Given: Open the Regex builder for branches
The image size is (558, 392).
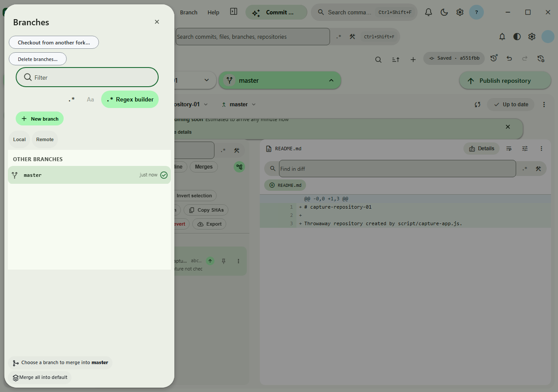Looking at the screenshot, I should coord(130,99).
